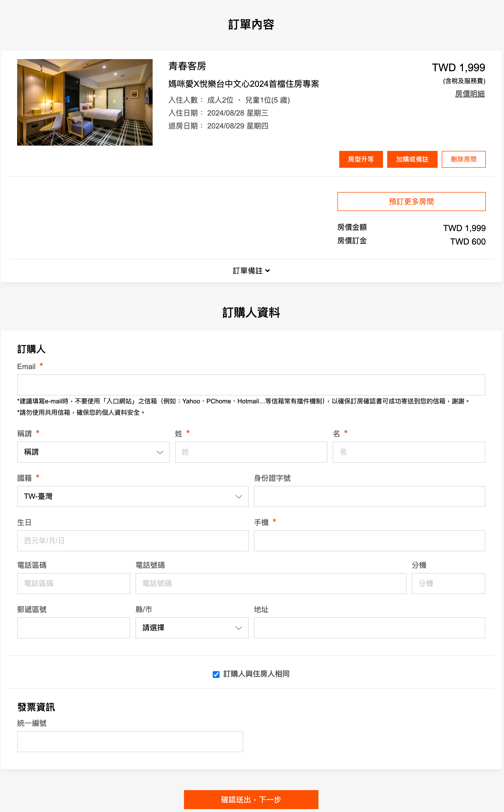Focus the Email input field
This screenshot has width=504, height=812.
251,385
